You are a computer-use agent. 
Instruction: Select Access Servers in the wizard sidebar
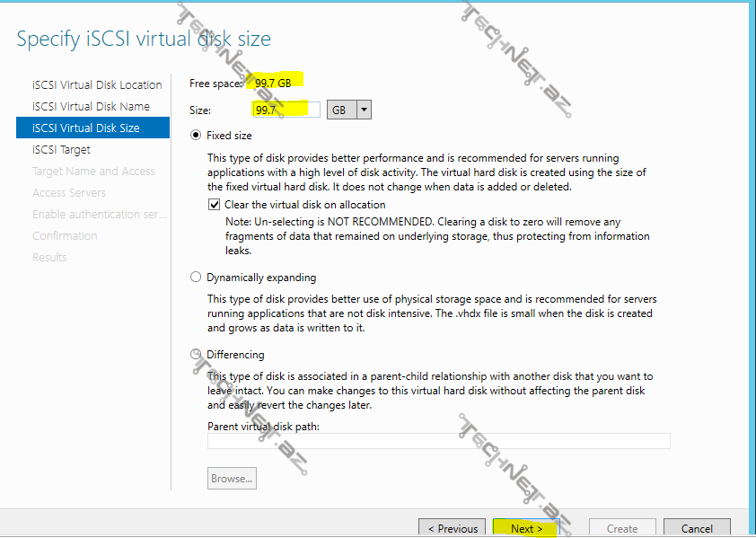pyautogui.click(x=69, y=193)
